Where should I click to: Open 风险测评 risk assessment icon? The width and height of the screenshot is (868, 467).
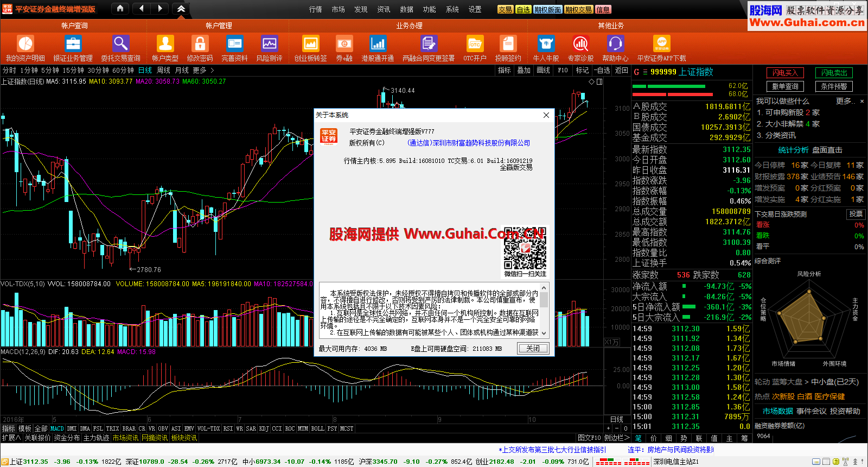point(269,43)
